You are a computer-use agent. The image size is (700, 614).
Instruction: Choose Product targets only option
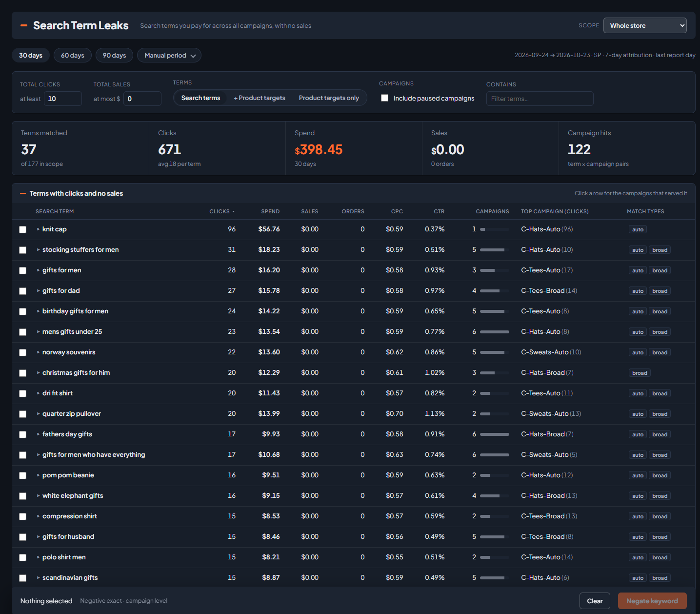329,98
